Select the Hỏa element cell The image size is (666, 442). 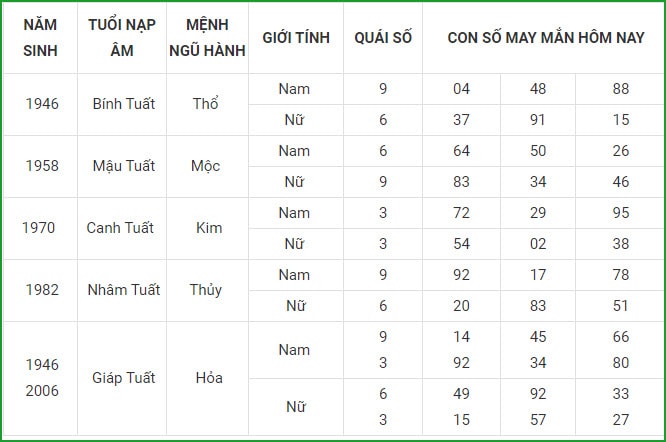tap(209, 378)
